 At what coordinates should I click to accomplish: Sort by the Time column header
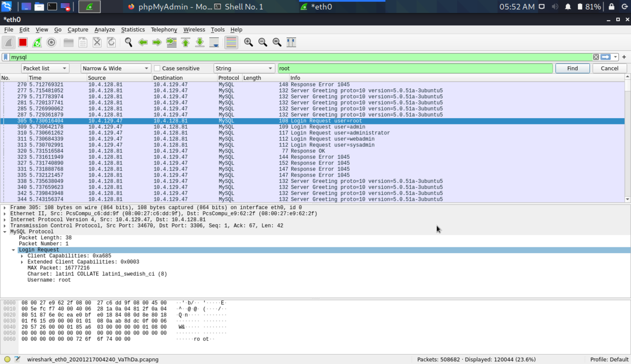click(57, 78)
